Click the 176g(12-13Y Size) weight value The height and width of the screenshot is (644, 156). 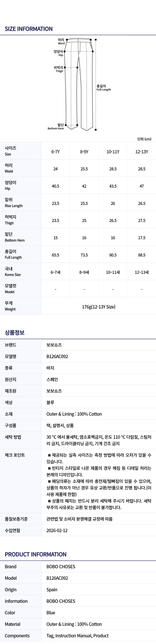(99, 307)
